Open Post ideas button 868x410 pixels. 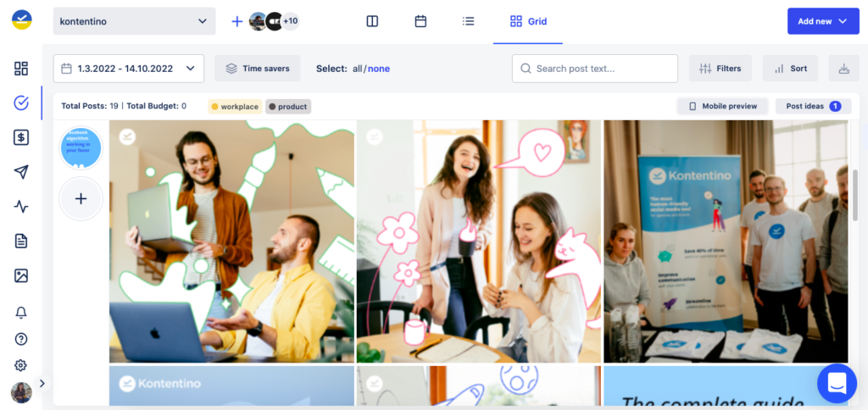tap(813, 106)
